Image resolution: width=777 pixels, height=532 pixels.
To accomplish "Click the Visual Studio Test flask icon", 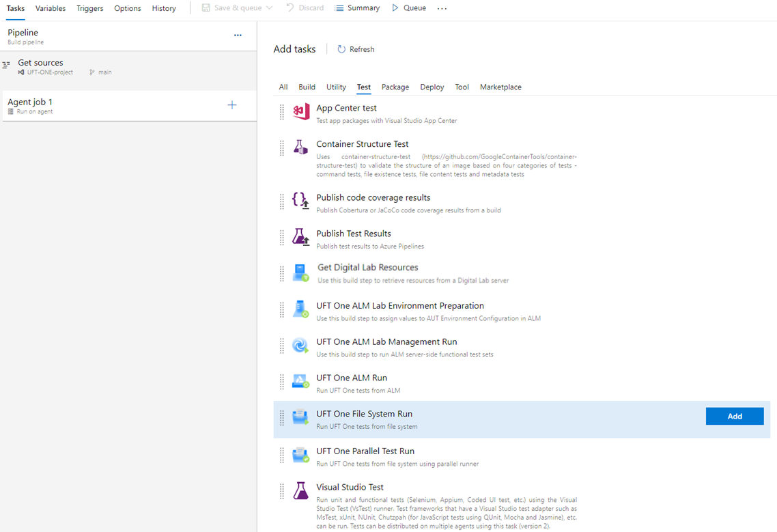I will click(x=300, y=490).
